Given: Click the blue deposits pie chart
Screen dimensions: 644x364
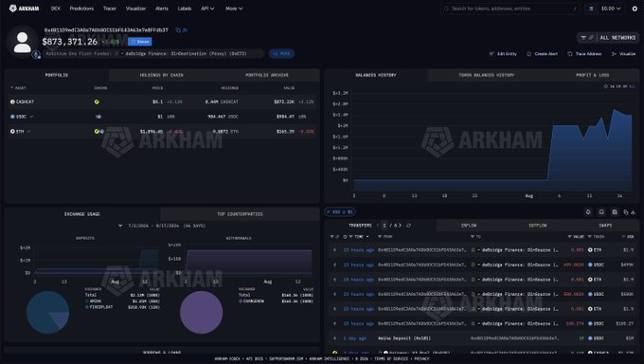Looking at the screenshot, I should pos(47,312).
